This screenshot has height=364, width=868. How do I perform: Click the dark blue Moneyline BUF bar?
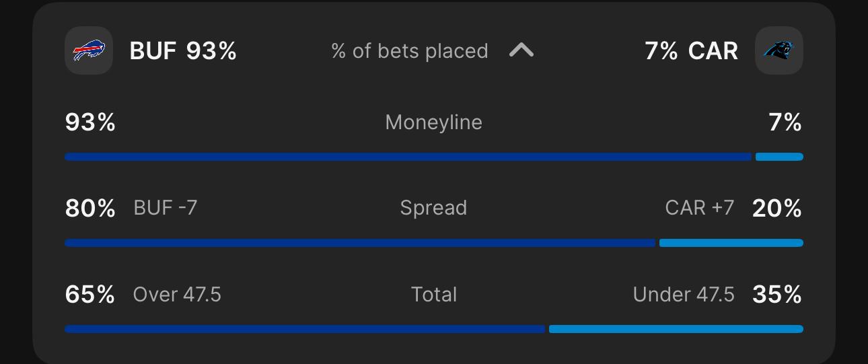[408, 157]
